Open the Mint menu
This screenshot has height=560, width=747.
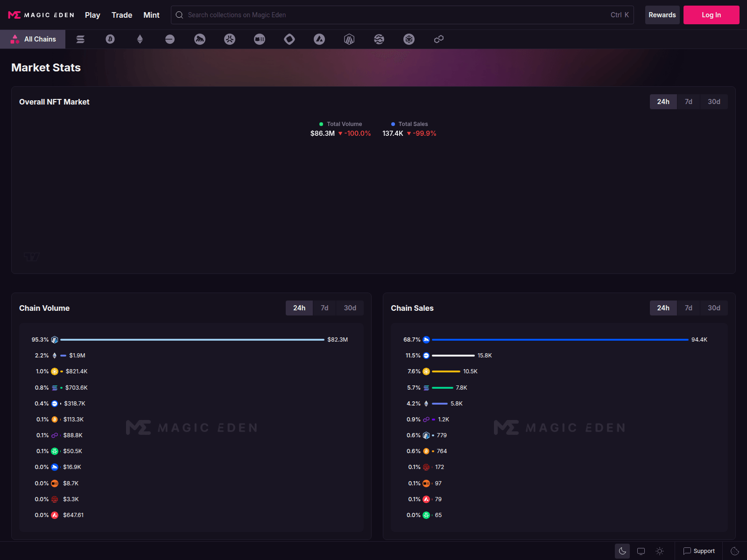pos(151,15)
